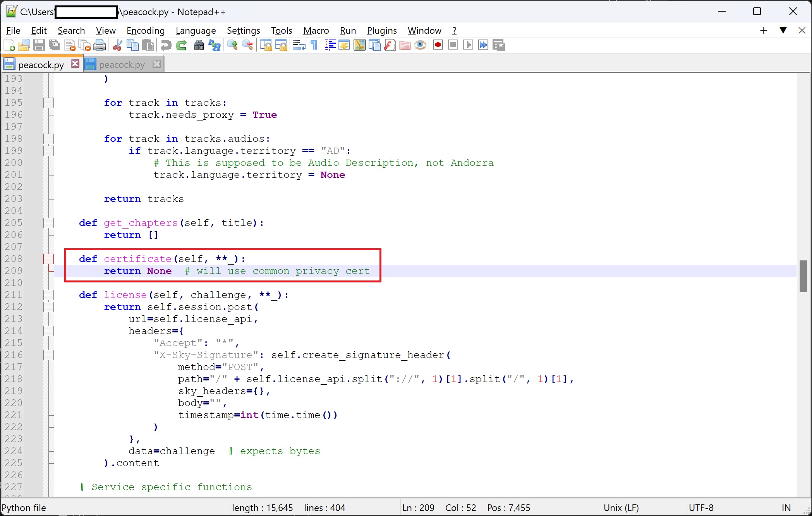The height and width of the screenshot is (516, 812).
Task: Click the vertical scrollbar thumb
Action: [803, 276]
